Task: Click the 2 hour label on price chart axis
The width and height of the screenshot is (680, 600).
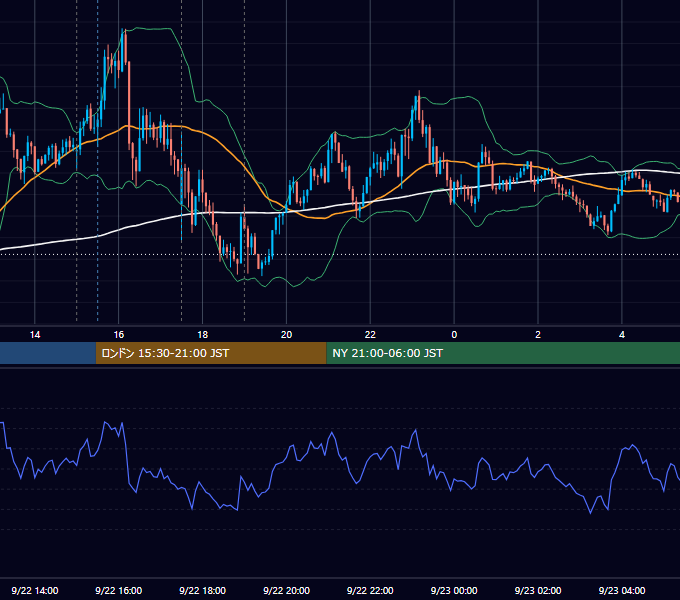Action: (x=538, y=335)
